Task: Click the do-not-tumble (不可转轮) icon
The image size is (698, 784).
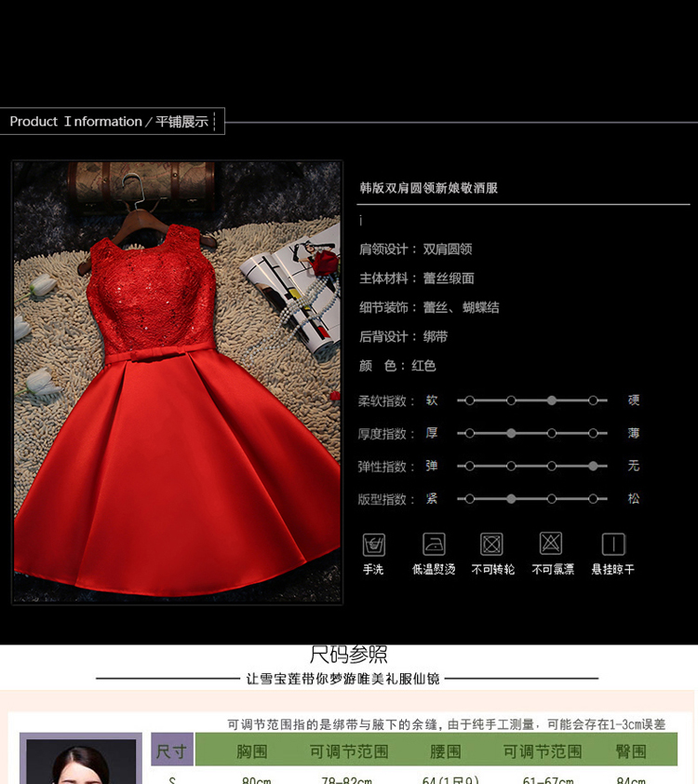Action: [491, 544]
